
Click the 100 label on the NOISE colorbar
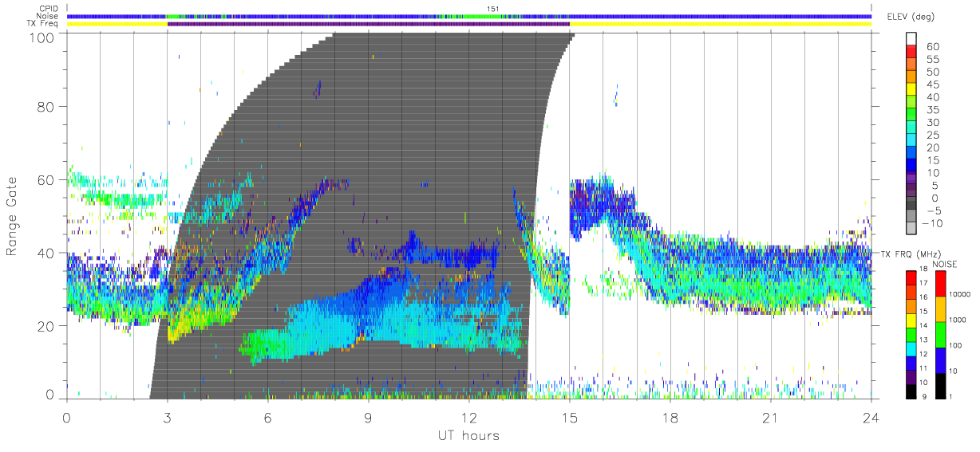(x=955, y=347)
